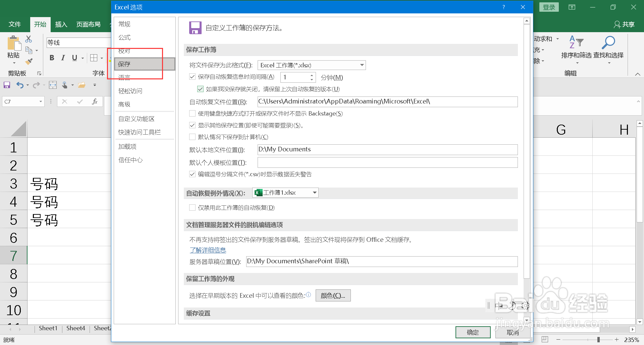Viewport: 644px width, 345px height.
Task: Click the column width icon in quick access toolbar
Action: [53, 85]
